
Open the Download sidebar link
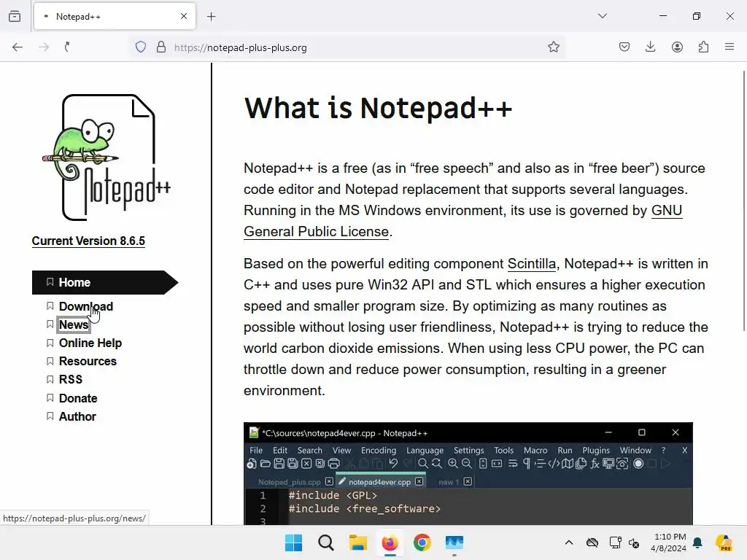click(86, 306)
